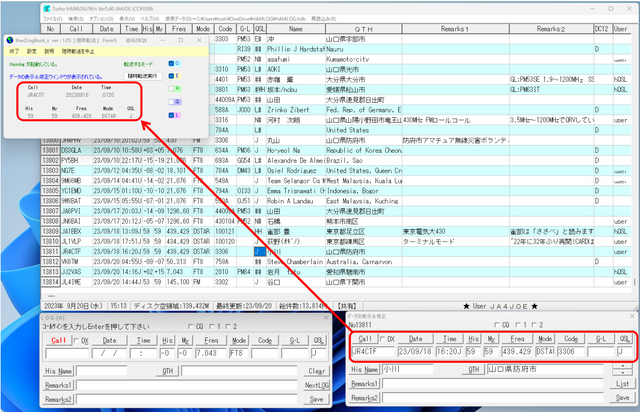Click the upper spin arrow in data edit window
640x412 pixels.
pyautogui.click(x=622, y=366)
